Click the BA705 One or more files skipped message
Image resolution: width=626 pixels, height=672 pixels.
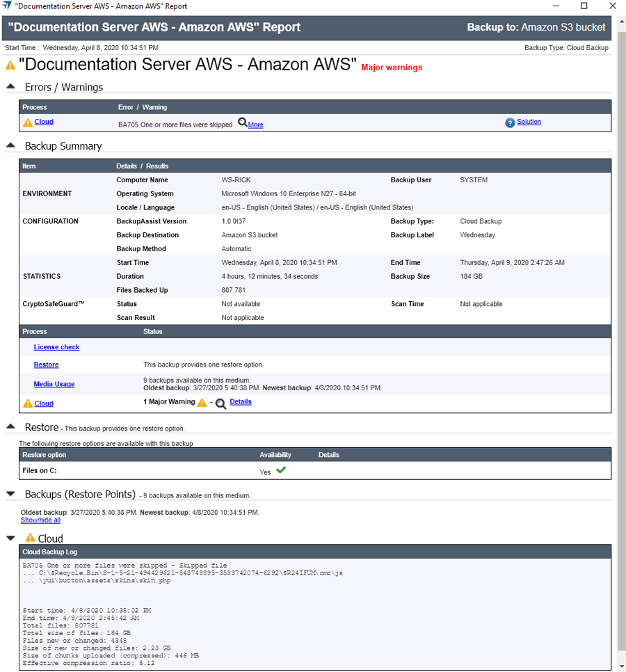175,125
